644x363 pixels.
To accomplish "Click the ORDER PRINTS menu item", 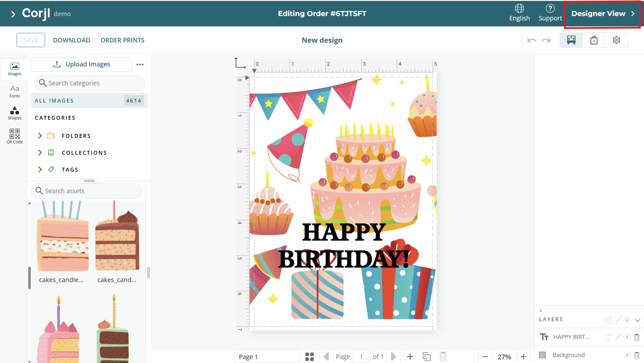I will 122,40.
